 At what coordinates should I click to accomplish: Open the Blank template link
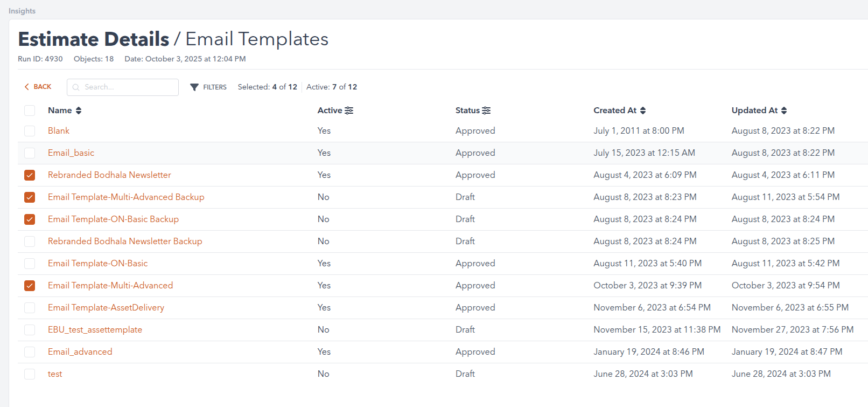[x=58, y=131]
